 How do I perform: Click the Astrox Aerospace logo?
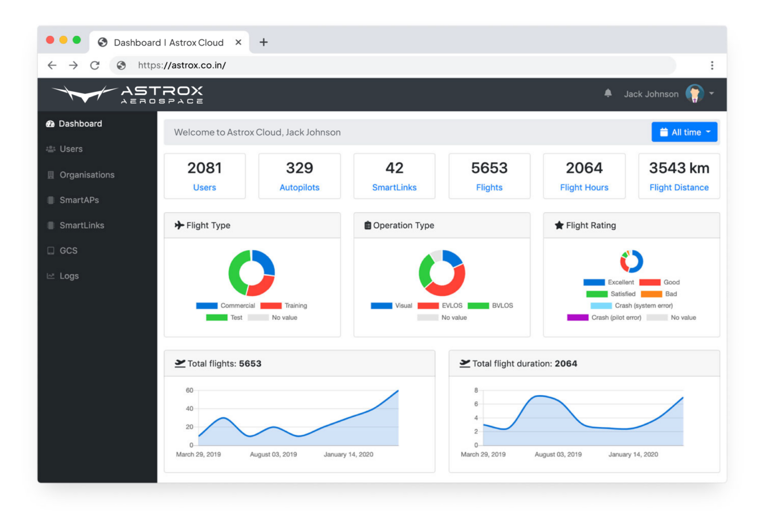click(x=127, y=94)
